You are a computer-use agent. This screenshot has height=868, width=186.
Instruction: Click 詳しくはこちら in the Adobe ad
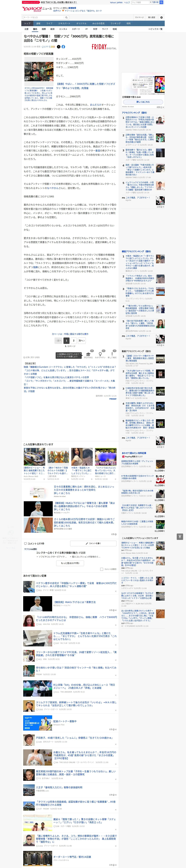click(143, 102)
